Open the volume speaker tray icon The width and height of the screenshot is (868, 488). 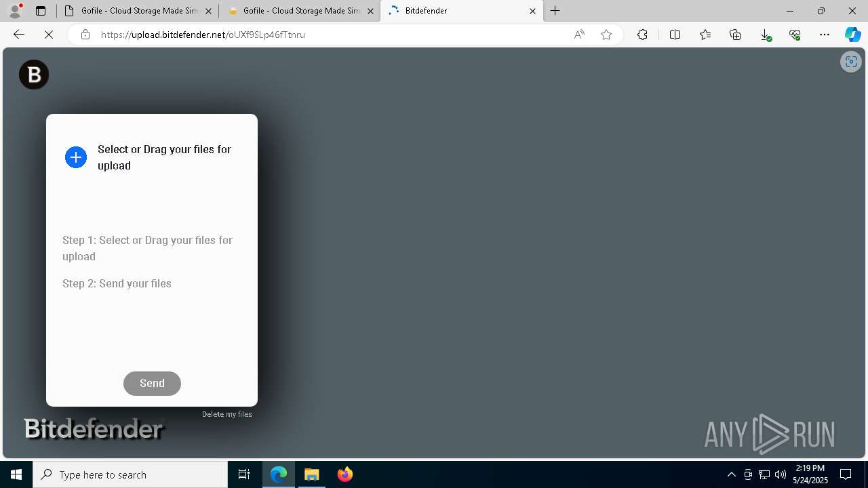(x=781, y=474)
